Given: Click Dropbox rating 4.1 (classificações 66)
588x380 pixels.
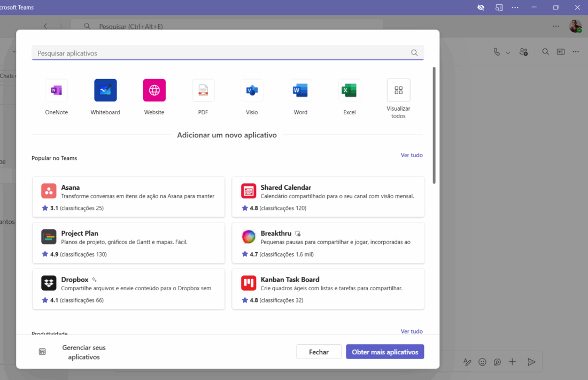Looking at the screenshot, I should [73, 300].
